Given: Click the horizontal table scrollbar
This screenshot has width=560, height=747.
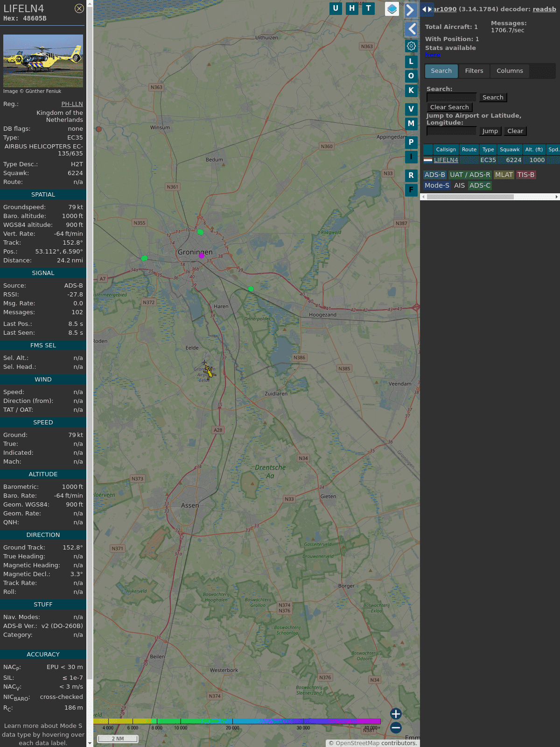Looking at the screenshot, I should coord(470,197).
